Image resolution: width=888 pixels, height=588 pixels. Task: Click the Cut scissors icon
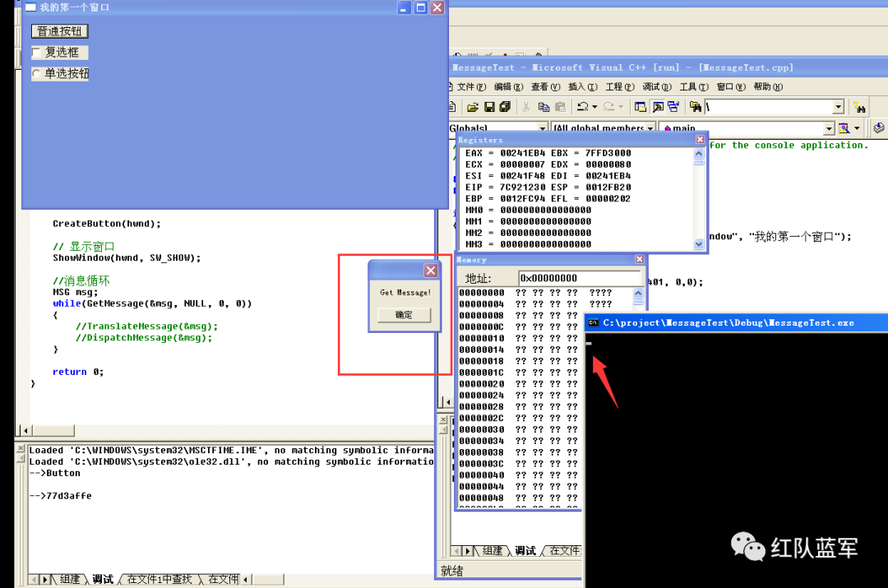[x=526, y=107]
